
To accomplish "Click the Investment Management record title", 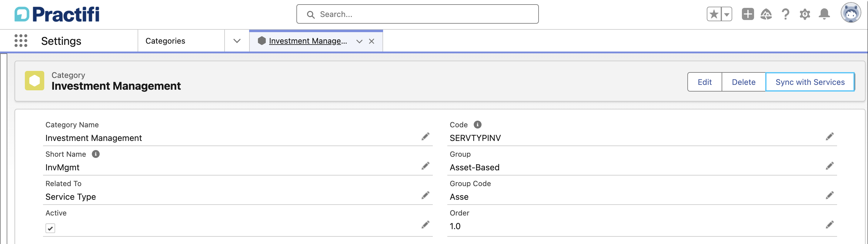I will [116, 86].
